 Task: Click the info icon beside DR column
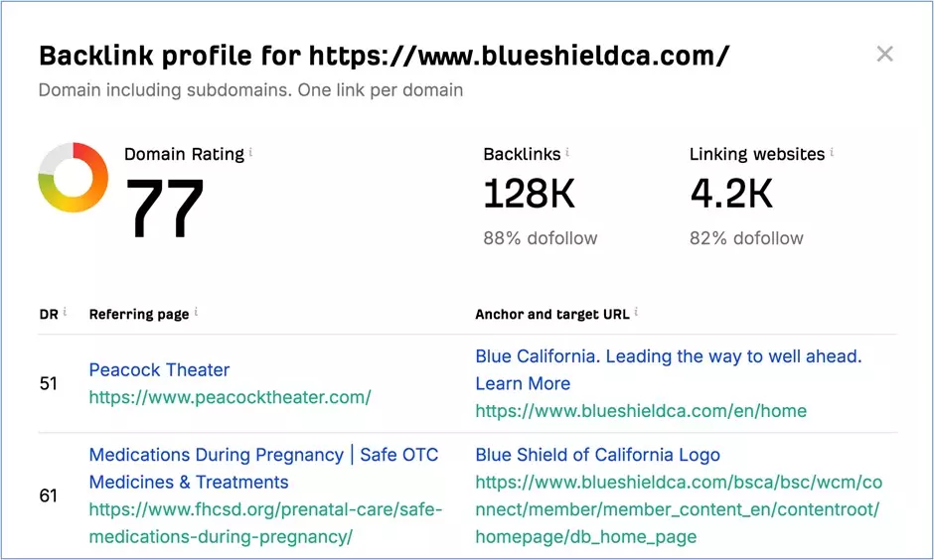click(x=65, y=312)
